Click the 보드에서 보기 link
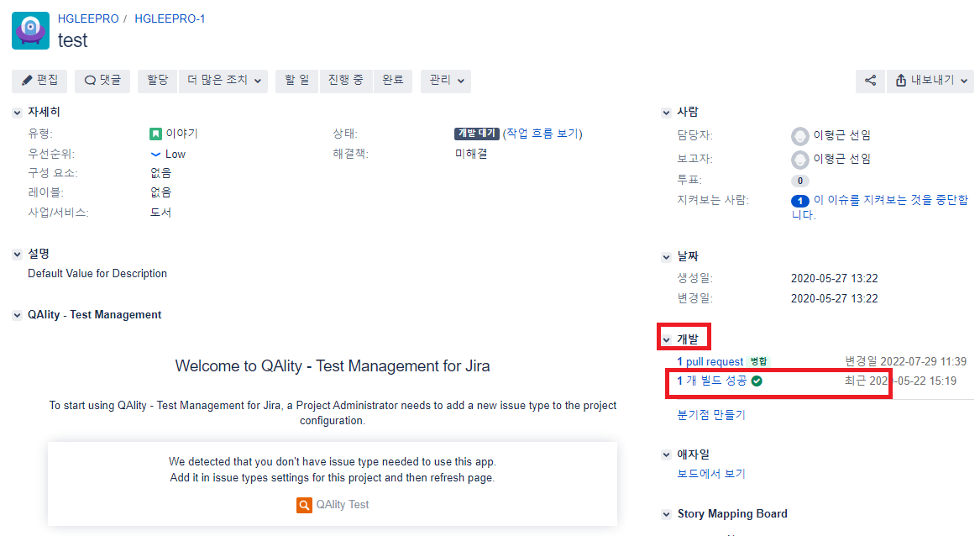980x536 pixels. 711,474
